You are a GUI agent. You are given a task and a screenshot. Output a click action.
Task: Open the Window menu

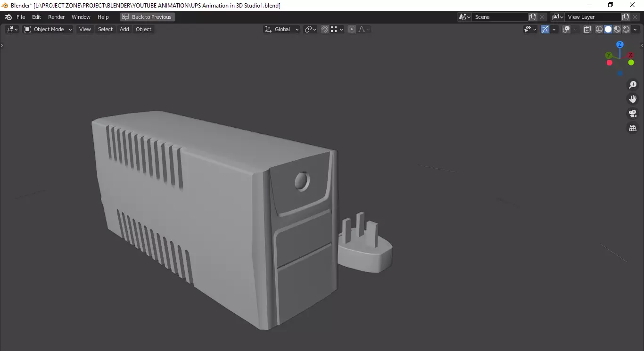pyautogui.click(x=81, y=17)
